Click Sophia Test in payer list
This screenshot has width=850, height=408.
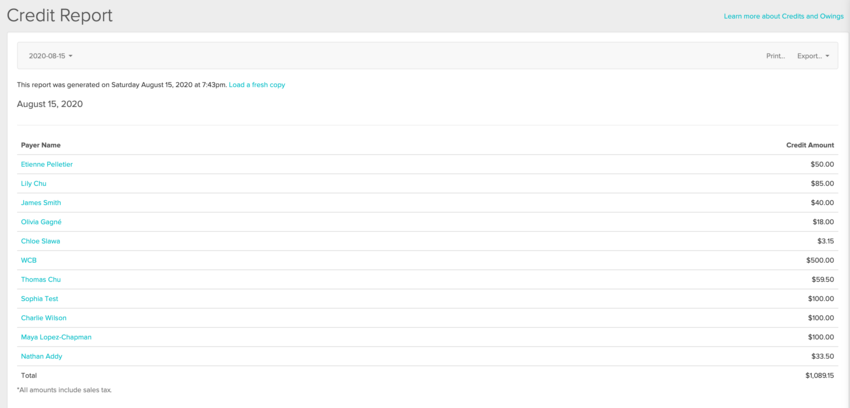(40, 299)
